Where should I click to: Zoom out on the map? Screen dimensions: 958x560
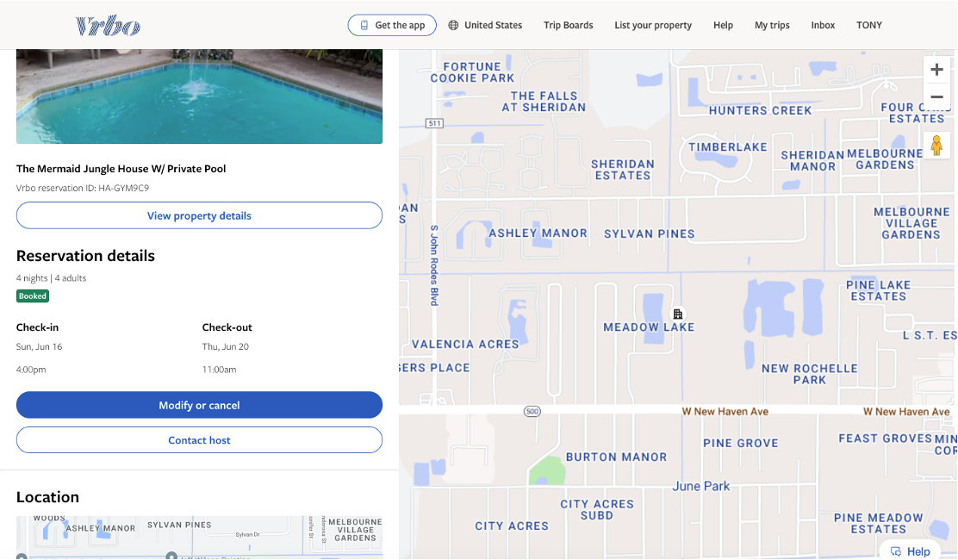(936, 97)
